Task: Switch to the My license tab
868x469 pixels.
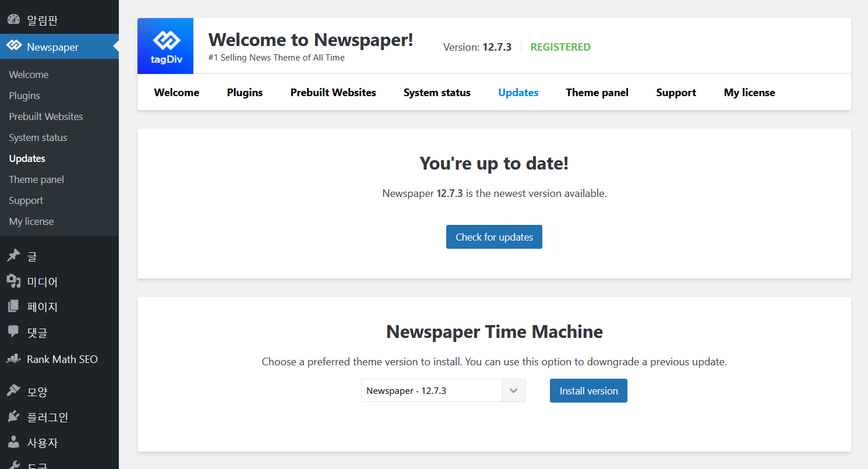Action: [x=750, y=93]
